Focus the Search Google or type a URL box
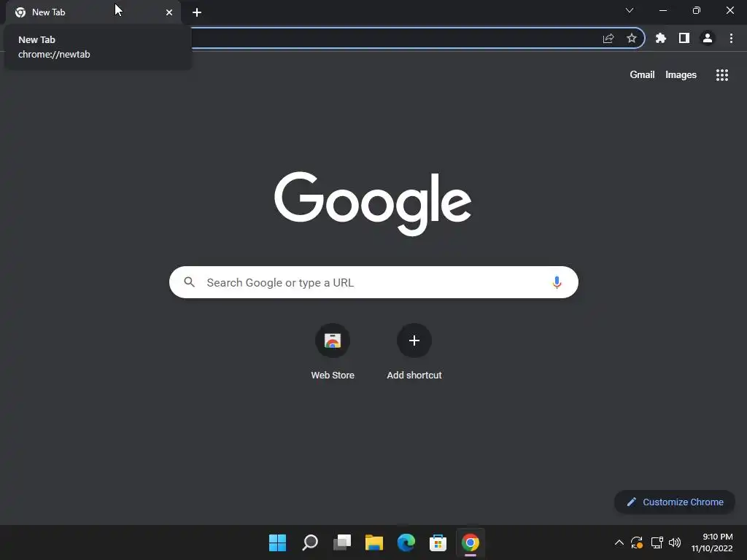The width and height of the screenshot is (747, 560). pos(373,282)
